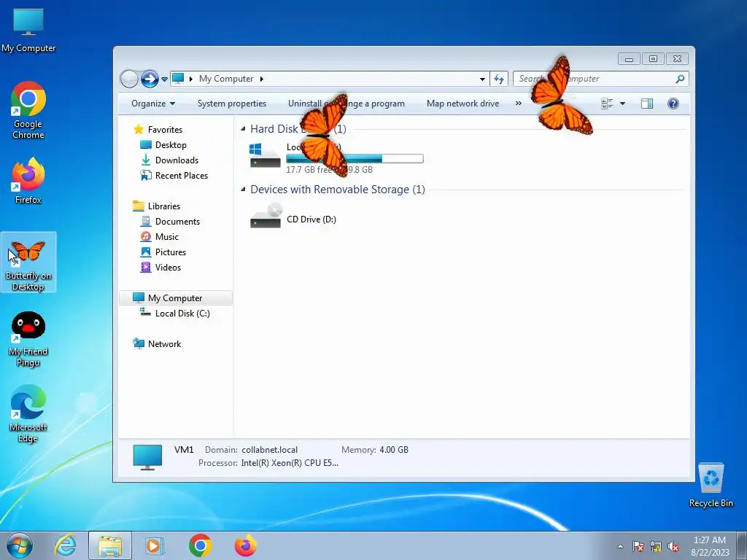
Task: Open Internet Explorer from the taskbar
Action: pos(65,545)
